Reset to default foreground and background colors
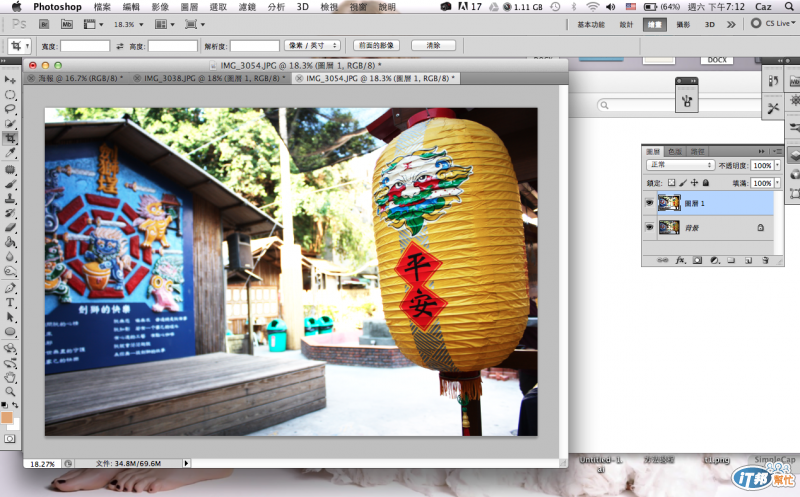This screenshot has width=800, height=497. tap(5, 405)
